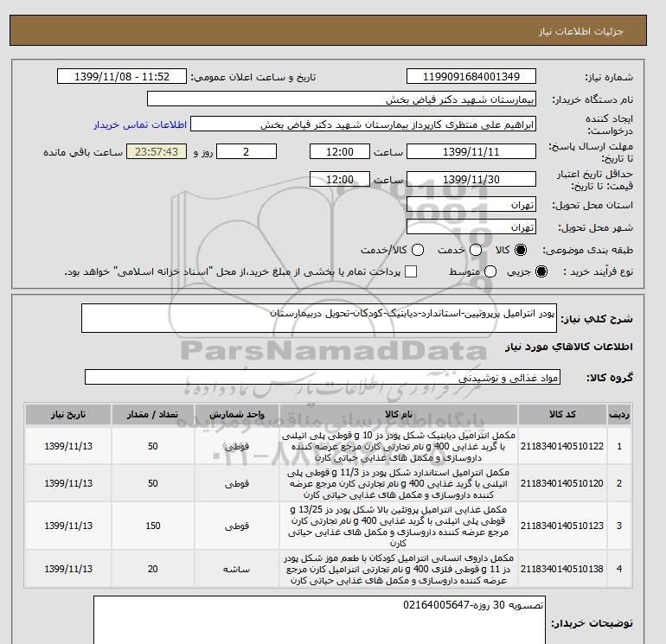Screen dimensions: 666x644
Task: Select the جزیی purchase type radio
Action: point(541,271)
